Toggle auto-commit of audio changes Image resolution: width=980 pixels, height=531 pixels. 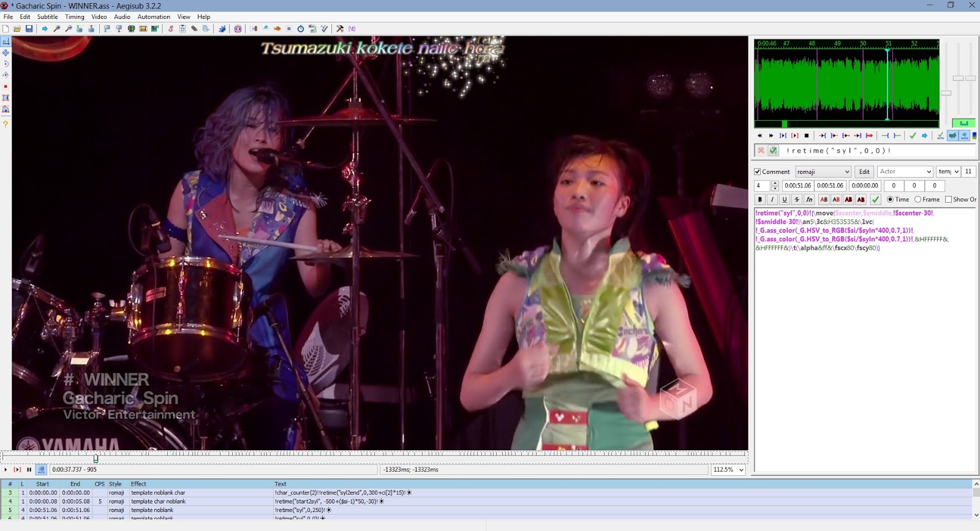click(x=940, y=135)
